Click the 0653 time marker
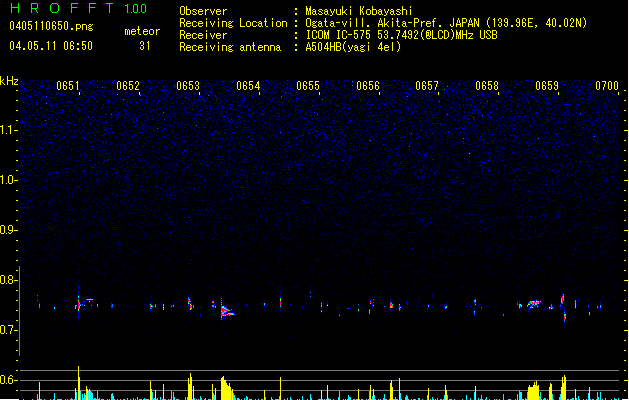Viewport: 629px width, 400px height. (x=188, y=86)
